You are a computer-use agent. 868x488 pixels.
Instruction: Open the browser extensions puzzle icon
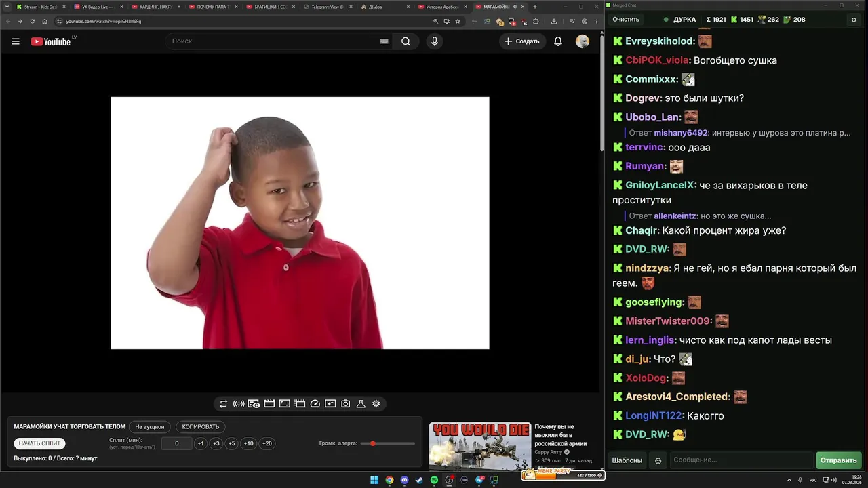coord(535,21)
